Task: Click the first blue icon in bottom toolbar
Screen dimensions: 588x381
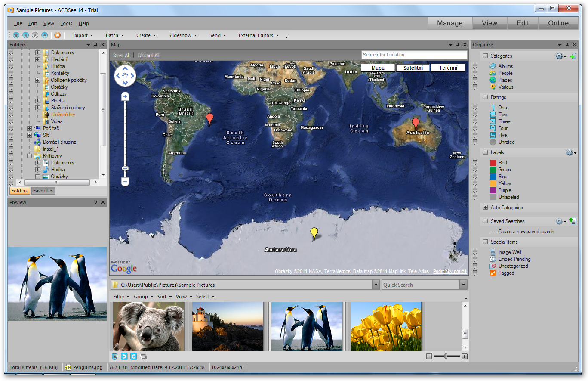Action: click(115, 356)
